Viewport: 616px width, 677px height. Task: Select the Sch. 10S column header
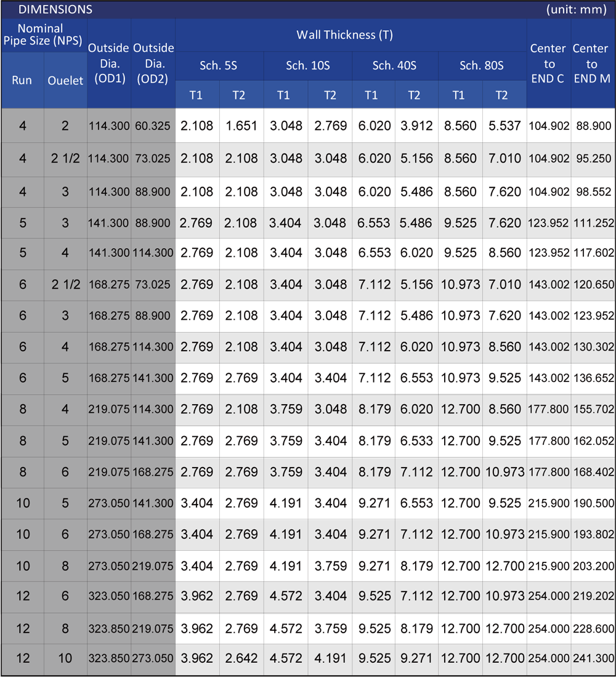[x=307, y=65]
